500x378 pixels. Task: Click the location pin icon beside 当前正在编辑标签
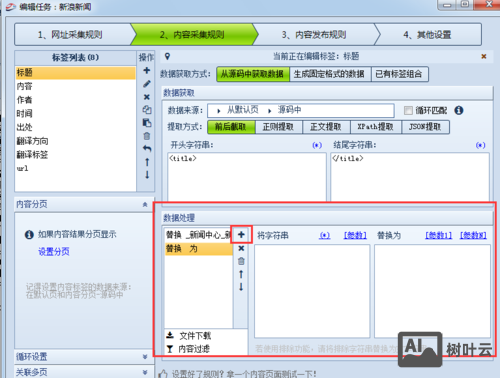(167, 56)
